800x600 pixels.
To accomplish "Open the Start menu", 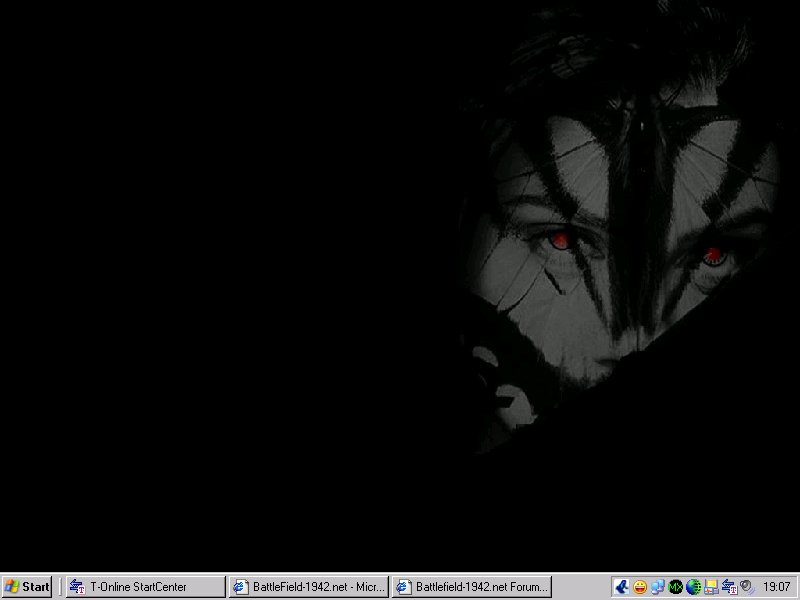I will click(27, 587).
